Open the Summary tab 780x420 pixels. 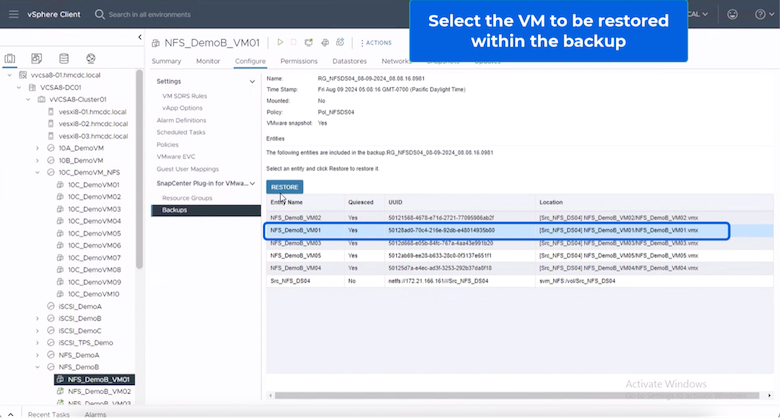166,61
